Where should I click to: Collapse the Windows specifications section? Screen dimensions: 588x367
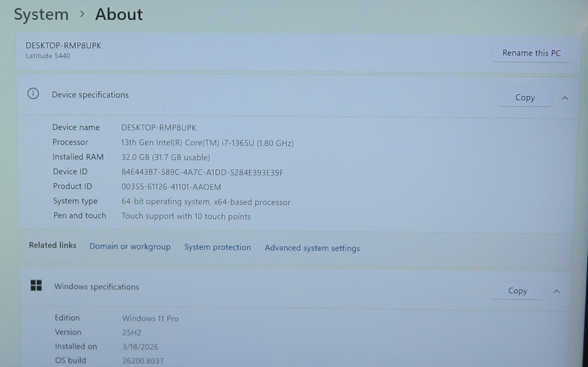click(x=557, y=291)
